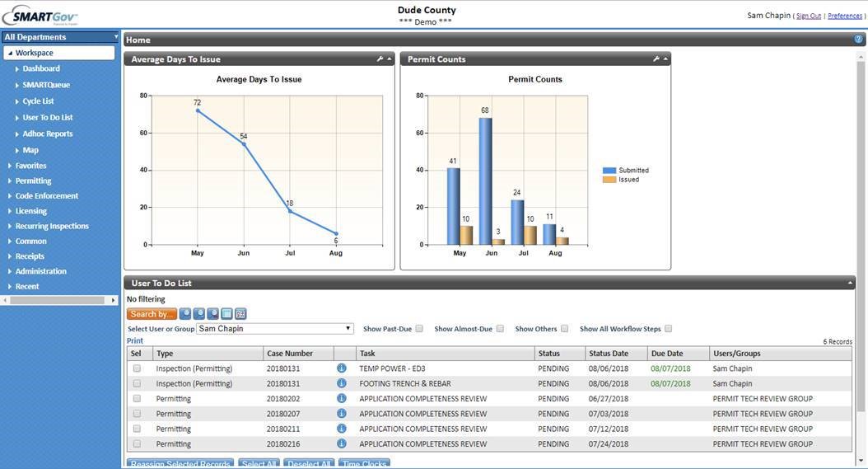Click wrench settings on Average Days To Issue panel

380,59
